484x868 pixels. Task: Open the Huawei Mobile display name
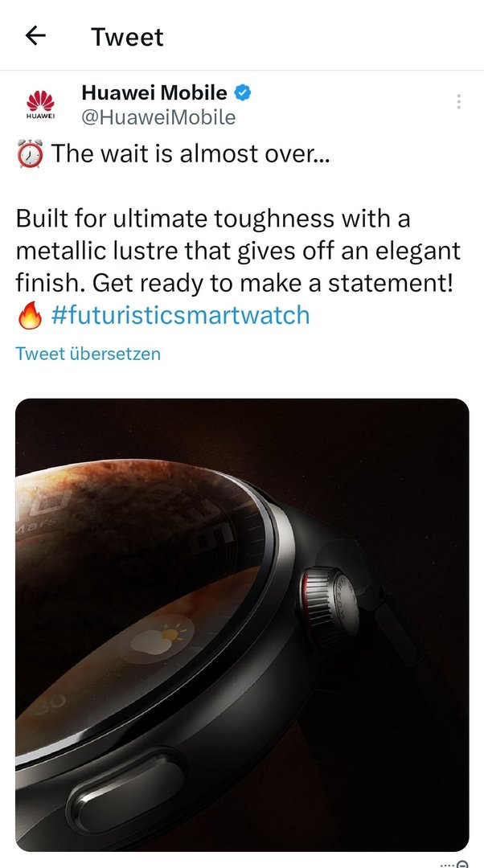coord(154,92)
